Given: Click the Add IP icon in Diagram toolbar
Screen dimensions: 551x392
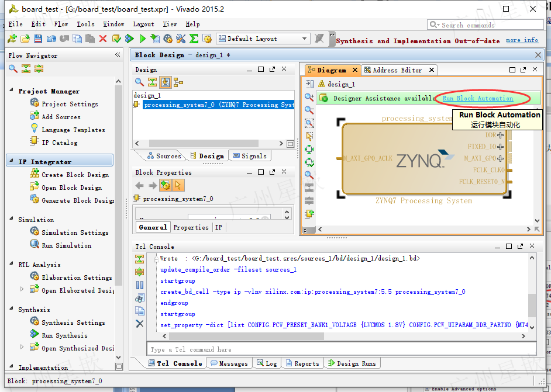Looking at the screenshot, I should (x=309, y=214).
